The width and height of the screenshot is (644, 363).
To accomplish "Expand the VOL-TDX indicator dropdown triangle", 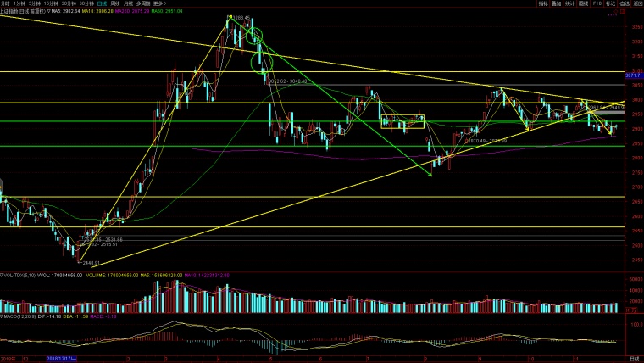I will tap(2, 276).
